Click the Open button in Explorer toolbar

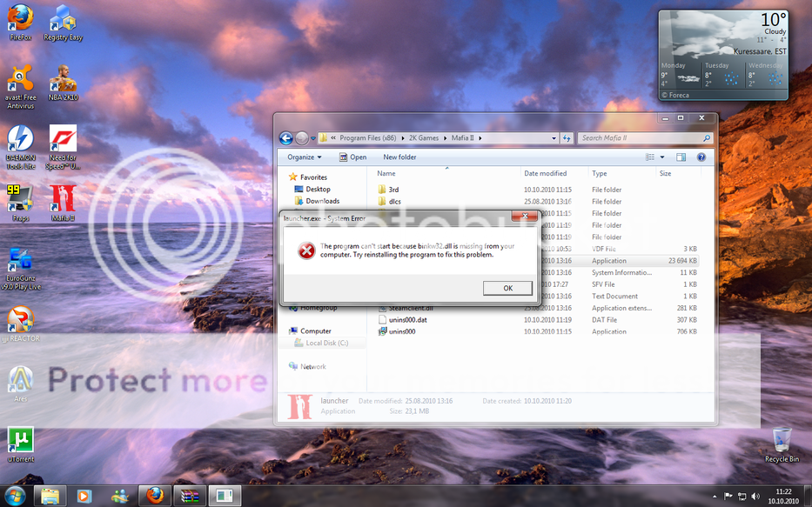pyautogui.click(x=352, y=157)
